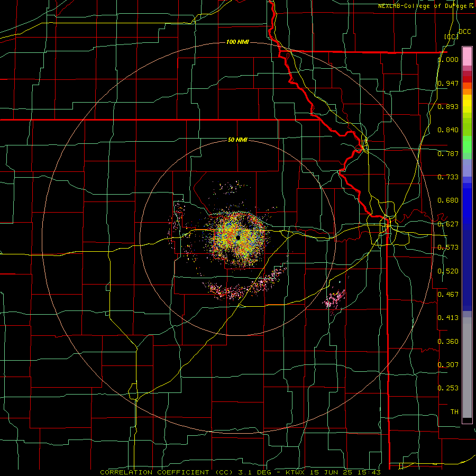Viewport: 476px width, 476px height.
Task: Click the dark blue segment of color bar
Action: click(x=467, y=270)
